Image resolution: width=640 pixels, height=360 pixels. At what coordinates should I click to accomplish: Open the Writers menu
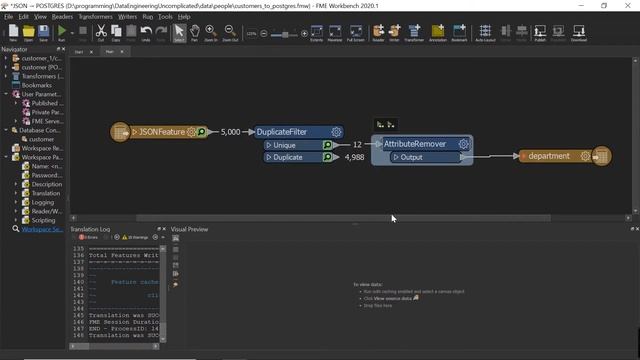click(127, 17)
